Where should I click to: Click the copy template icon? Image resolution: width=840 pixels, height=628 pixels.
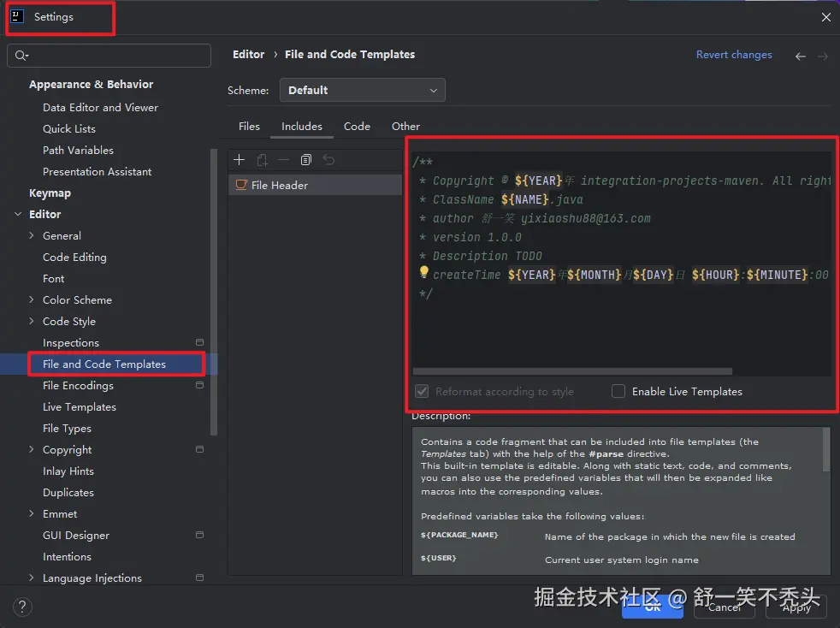306,160
